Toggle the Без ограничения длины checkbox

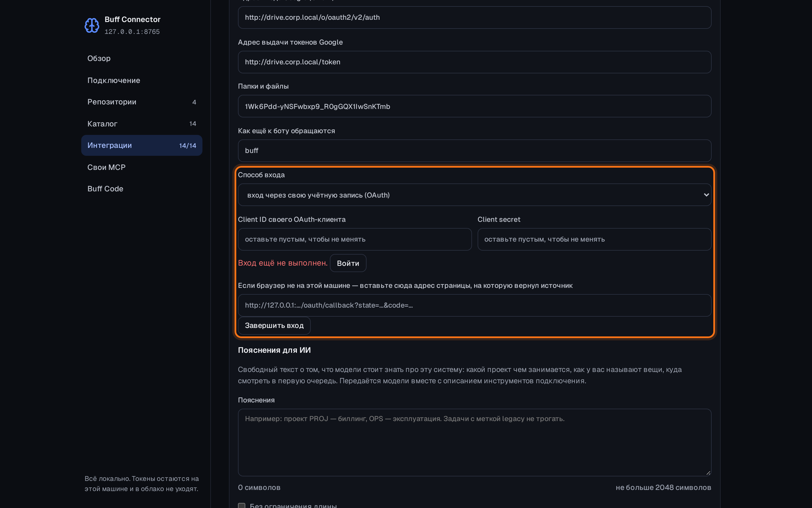point(242,506)
